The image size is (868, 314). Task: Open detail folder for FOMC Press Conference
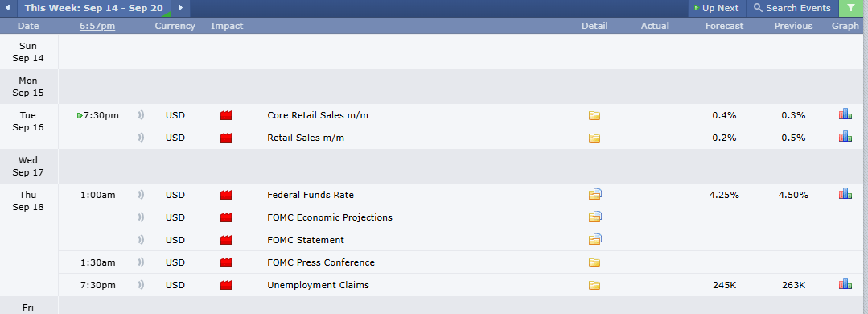click(594, 263)
